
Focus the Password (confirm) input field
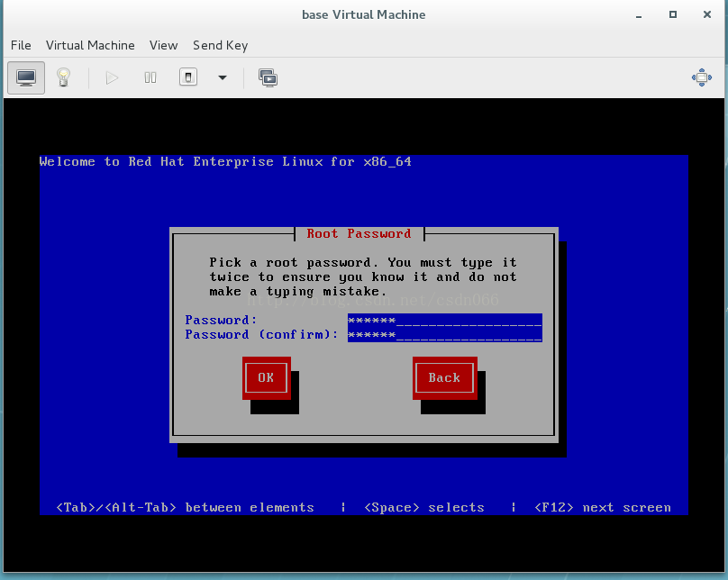pos(445,334)
